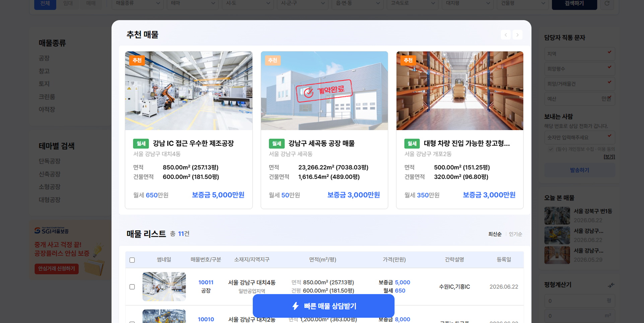The width and height of the screenshot is (644, 323).
Task: Click the 평 calculator input field
Action: (579, 301)
